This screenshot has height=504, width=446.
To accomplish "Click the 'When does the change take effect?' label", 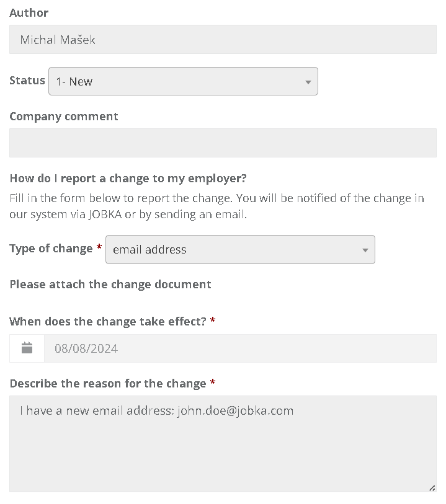I will [x=108, y=321].
